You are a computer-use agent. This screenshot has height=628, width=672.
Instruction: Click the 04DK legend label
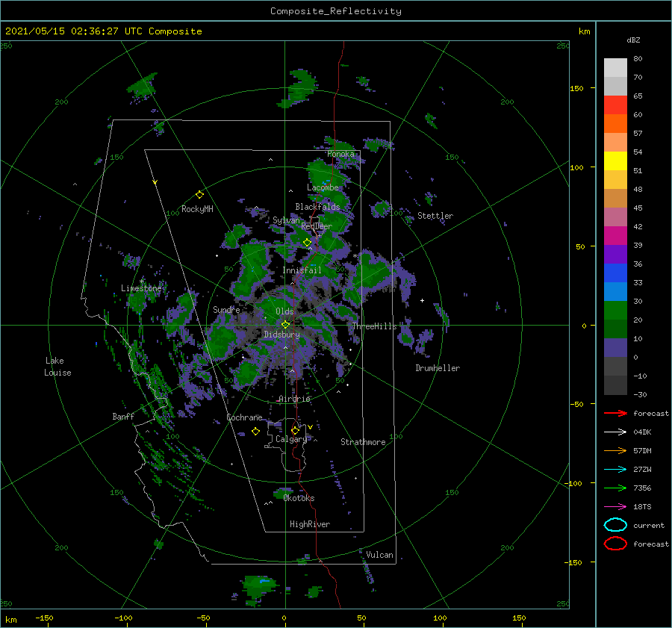pos(642,432)
